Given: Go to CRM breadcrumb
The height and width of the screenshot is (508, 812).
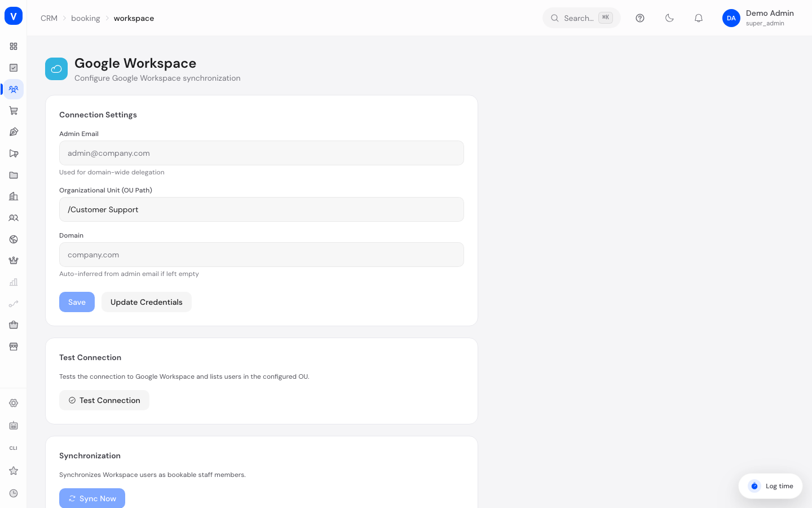Looking at the screenshot, I should [x=49, y=18].
